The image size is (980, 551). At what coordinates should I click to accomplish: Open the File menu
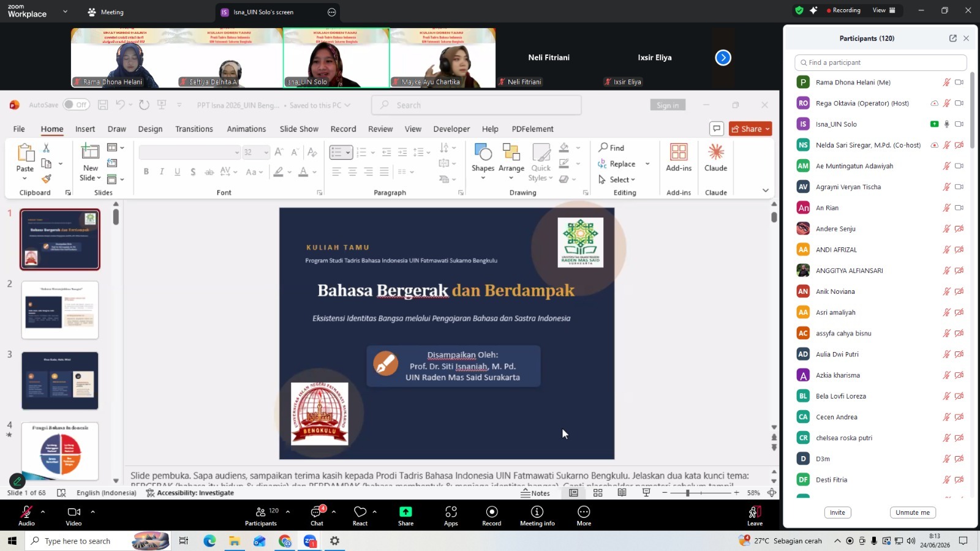click(19, 129)
